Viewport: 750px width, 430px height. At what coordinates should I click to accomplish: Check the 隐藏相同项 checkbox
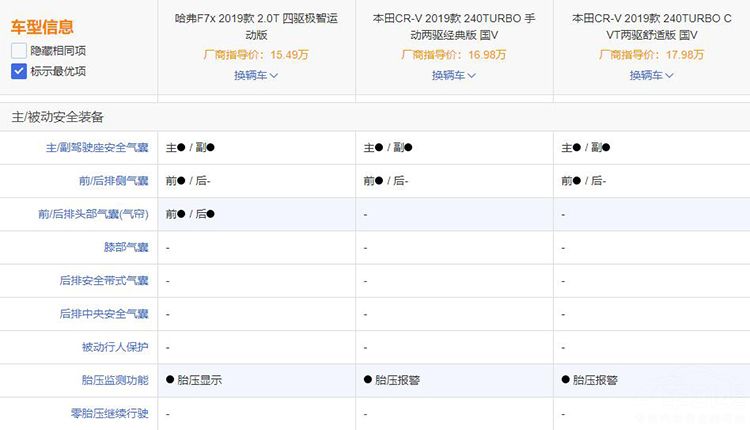pyautogui.click(x=19, y=50)
